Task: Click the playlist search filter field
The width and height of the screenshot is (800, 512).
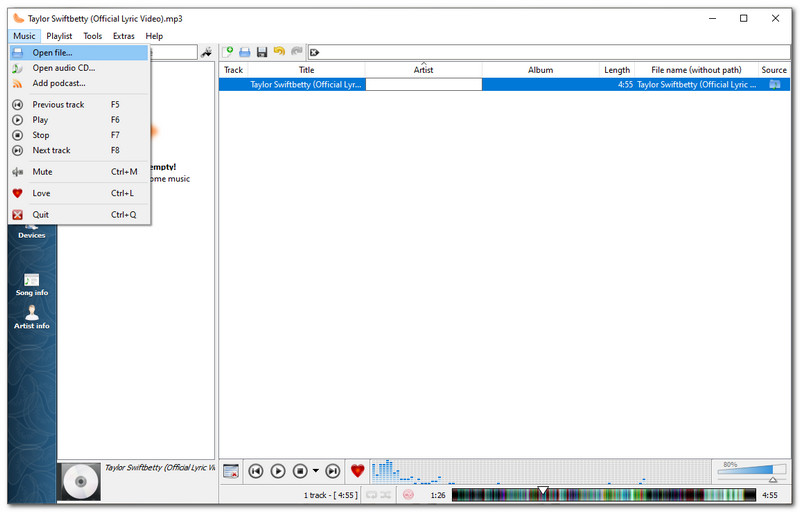Action: 549,52
